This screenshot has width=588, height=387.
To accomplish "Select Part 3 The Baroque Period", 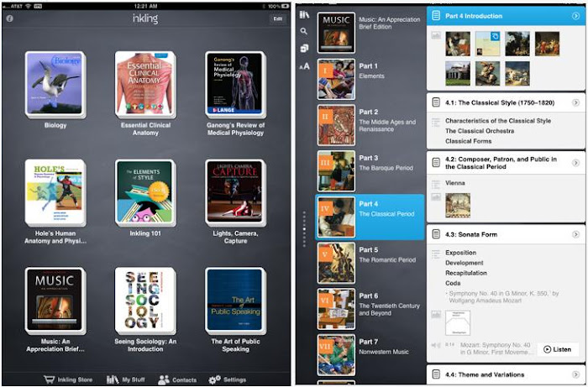I will point(370,171).
